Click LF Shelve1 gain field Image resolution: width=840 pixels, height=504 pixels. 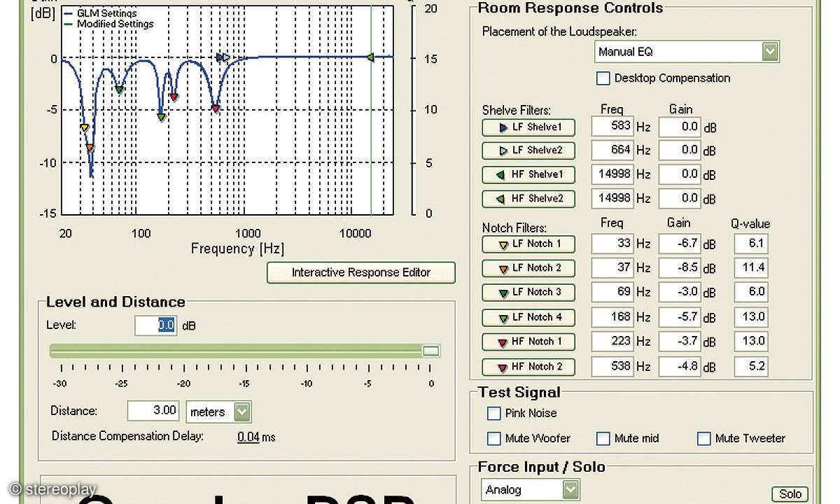point(680,127)
